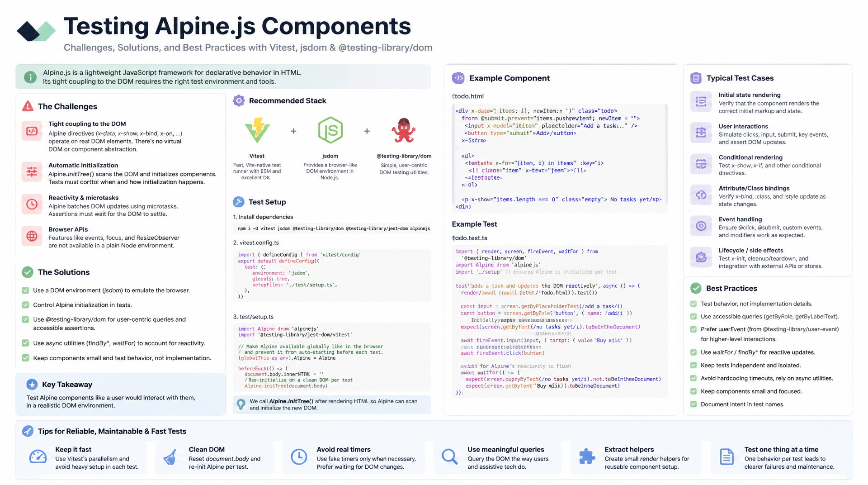Click the 'Testing Alpine.js Components' title

tap(237, 26)
